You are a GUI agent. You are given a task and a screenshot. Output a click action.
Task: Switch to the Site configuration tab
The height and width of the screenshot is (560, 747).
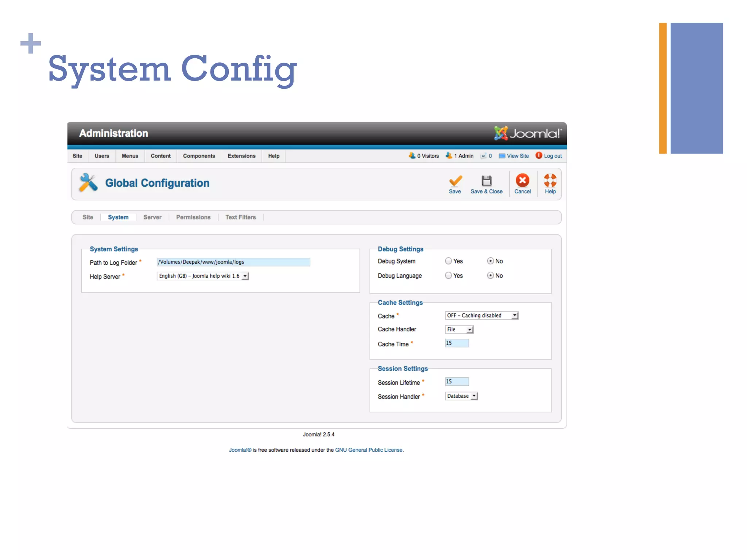click(x=88, y=217)
